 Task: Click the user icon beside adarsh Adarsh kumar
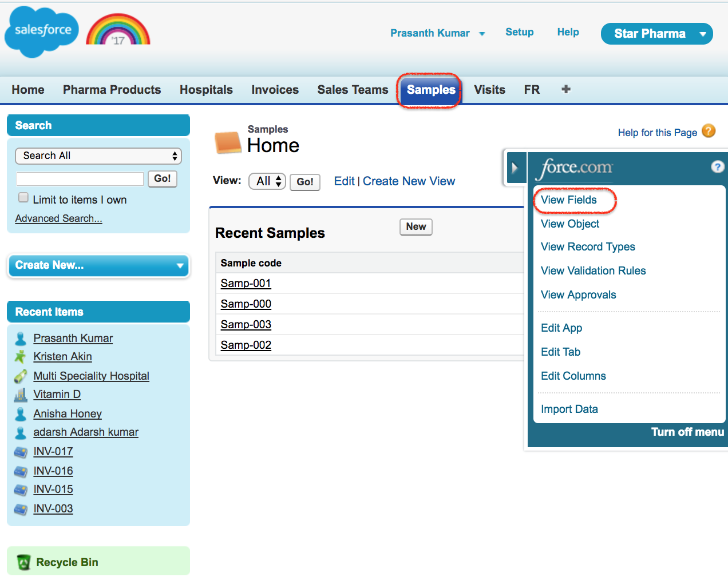[x=21, y=432]
